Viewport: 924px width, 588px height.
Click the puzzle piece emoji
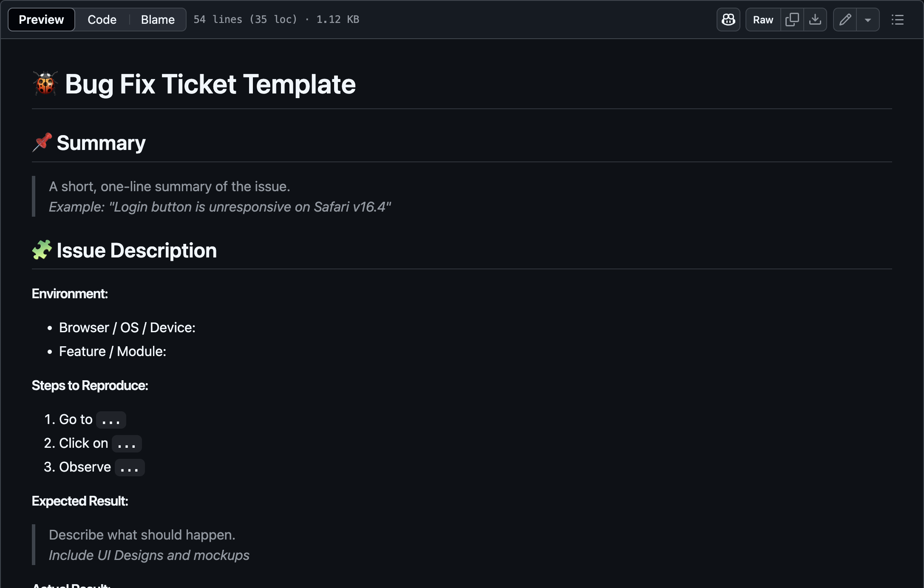click(x=42, y=250)
